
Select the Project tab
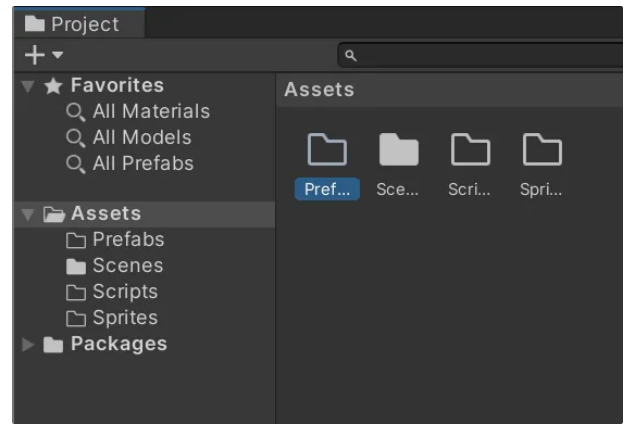click(79, 24)
